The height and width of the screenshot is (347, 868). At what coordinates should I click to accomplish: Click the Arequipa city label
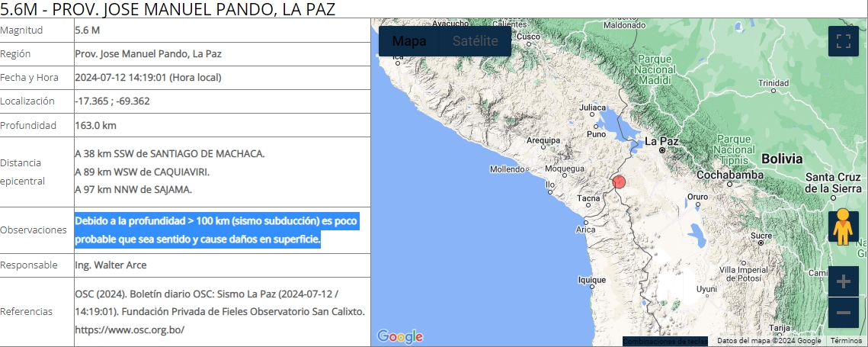[x=543, y=140]
